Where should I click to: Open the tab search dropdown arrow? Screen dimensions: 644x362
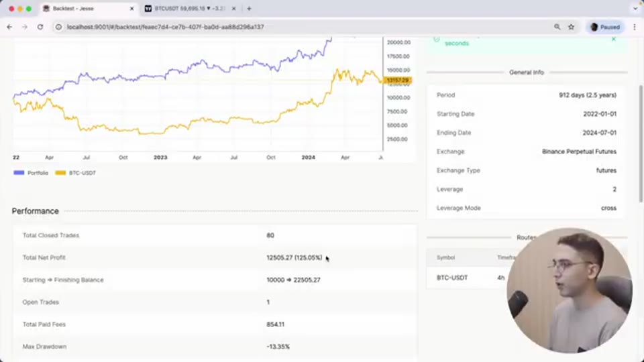635,8
